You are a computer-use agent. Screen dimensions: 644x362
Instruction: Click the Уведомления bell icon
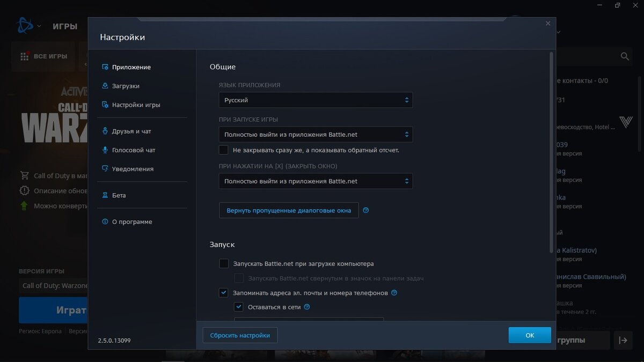tap(105, 168)
